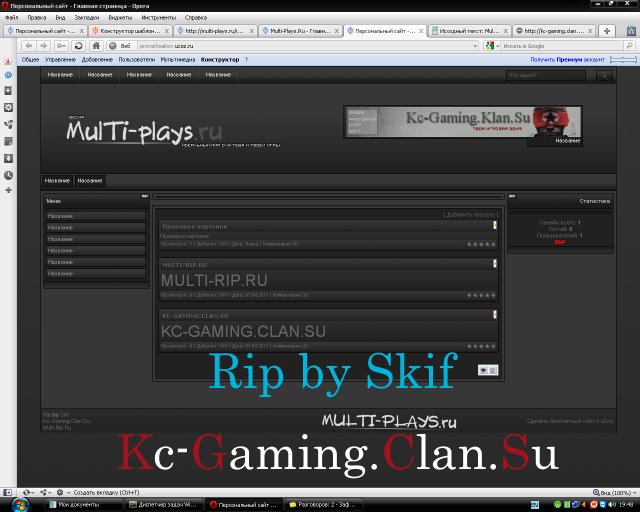Viewport: 640px width, 512px height.
Task: Go to the home page icon
Action: click(96, 46)
